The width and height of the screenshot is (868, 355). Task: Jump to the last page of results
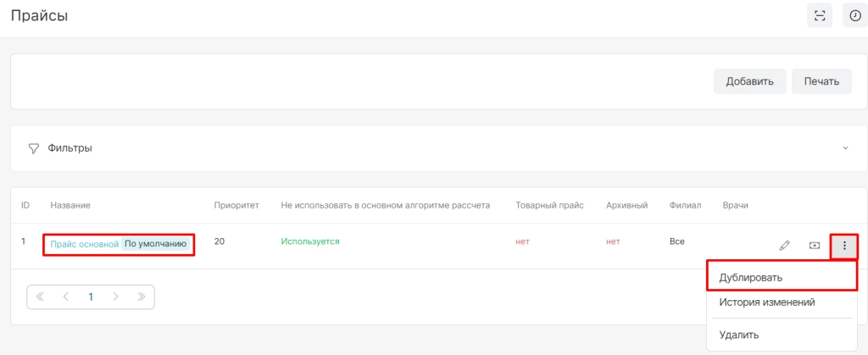tap(141, 297)
